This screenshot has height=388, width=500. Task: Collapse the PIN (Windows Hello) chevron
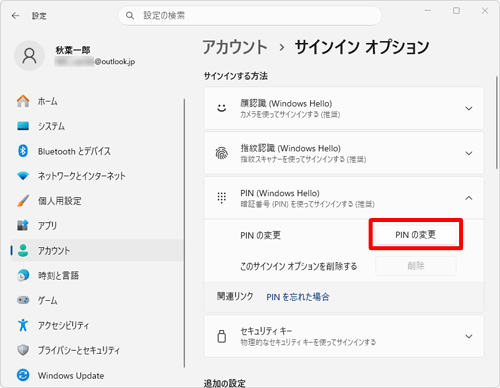tap(469, 198)
